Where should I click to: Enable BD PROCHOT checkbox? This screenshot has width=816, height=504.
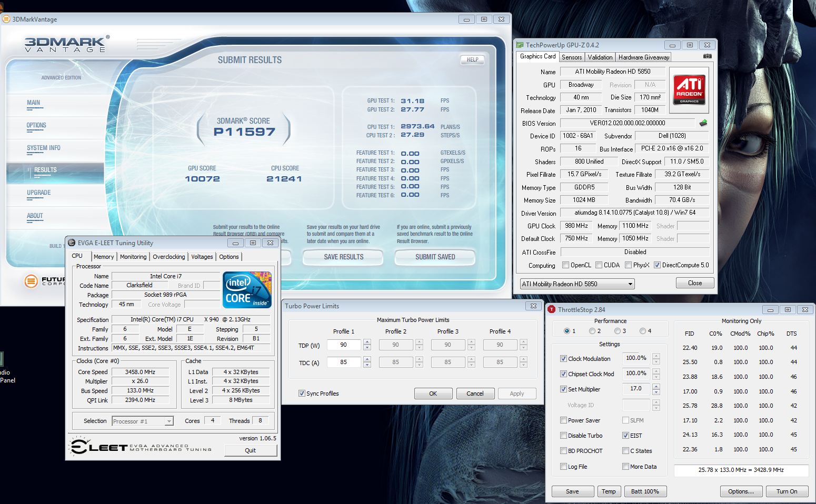pos(563,451)
